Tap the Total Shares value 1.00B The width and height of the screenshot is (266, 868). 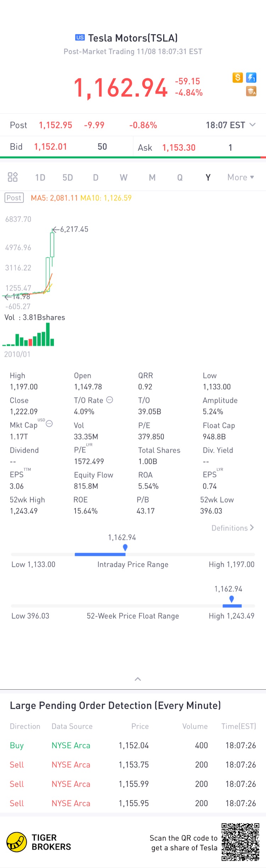pyautogui.click(x=148, y=462)
